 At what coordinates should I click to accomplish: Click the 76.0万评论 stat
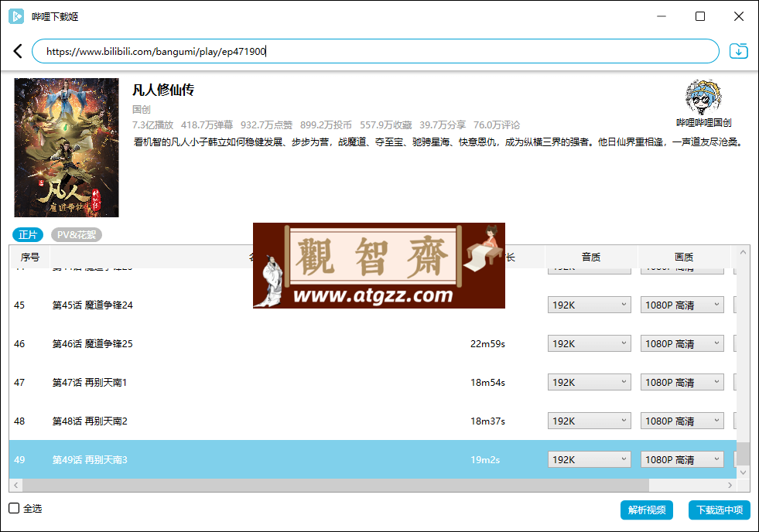pyautogui.click(x=497, y=124)
